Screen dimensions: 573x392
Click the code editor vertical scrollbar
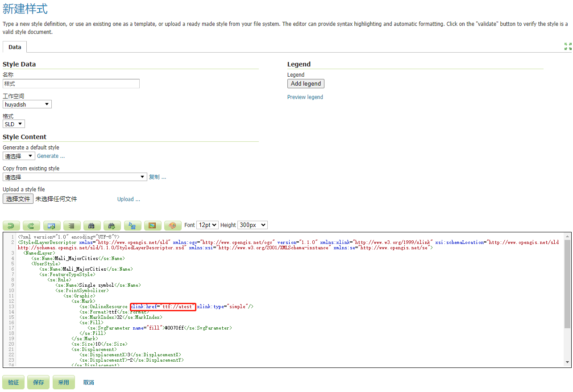567,285
